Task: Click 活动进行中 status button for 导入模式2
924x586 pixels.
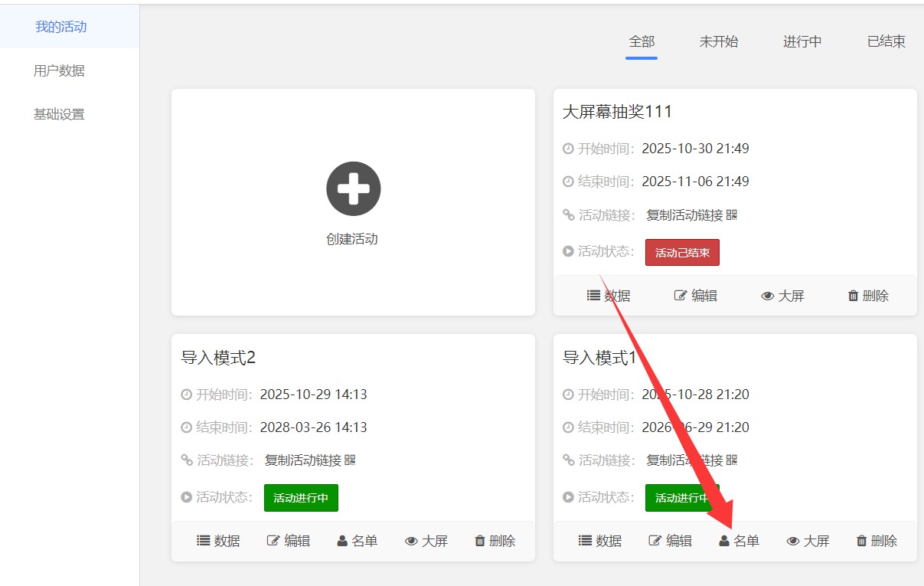Action: (301, 498)
